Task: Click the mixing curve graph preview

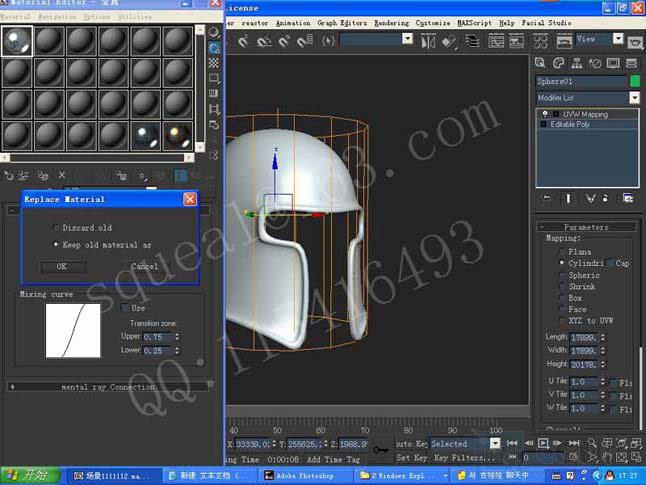Action: [73, 330]
